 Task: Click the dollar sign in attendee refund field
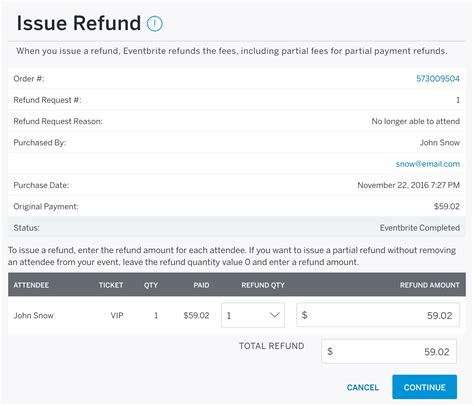click(304, 315)
